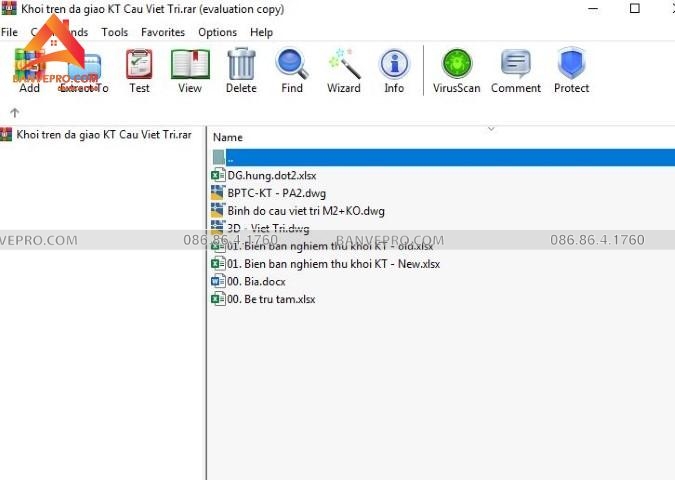Image resolution: width=675 pixels, height=480 pixels.
Task: Select file 3D - Viet Tri.dwg
Action: pos(268,228)
